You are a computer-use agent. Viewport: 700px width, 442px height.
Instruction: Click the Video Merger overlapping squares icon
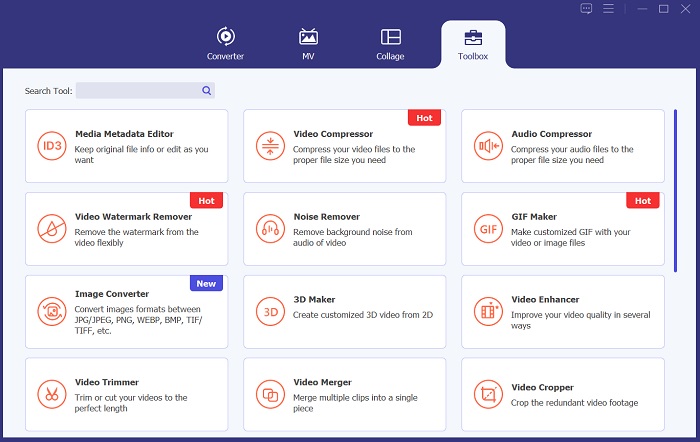coord(270,394)
